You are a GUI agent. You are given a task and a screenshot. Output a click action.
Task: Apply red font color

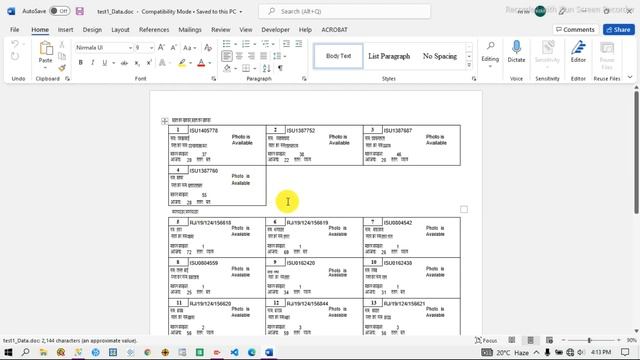[201, 63]
